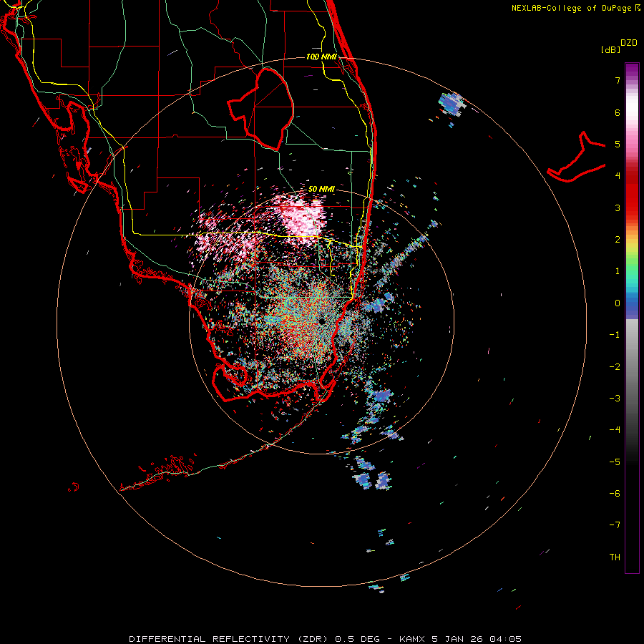Click the DZD label above the color scale
Image resolution: width=644 pixels, height=644 pixels.
[x=629, y=43]
